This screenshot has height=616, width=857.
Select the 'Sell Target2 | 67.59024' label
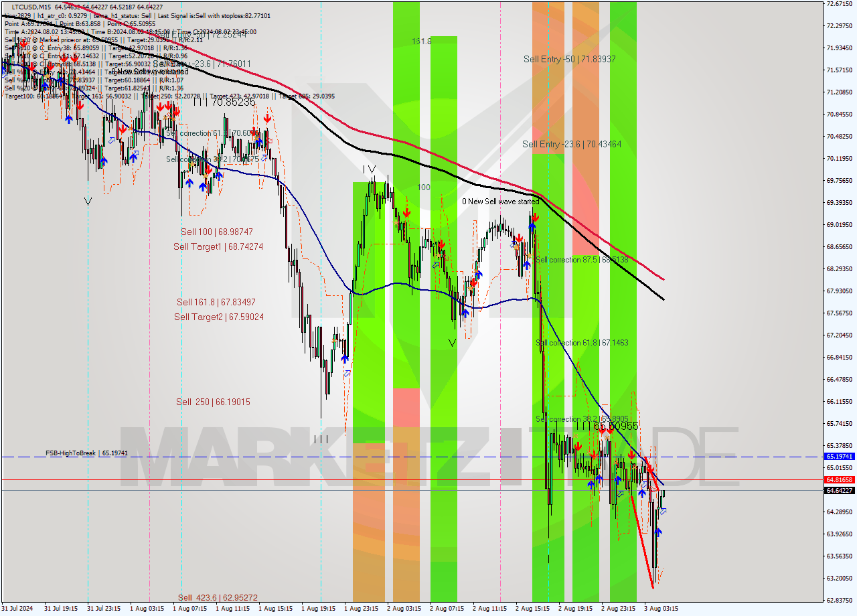click(x=219, y=317)
